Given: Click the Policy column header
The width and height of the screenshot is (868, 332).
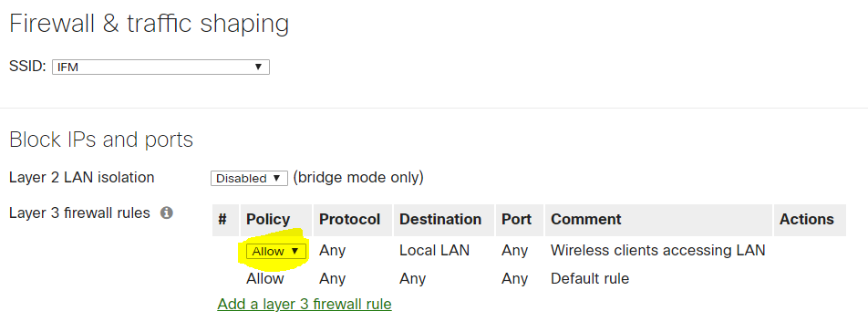Looking at the screenshot, I should 268,220.
